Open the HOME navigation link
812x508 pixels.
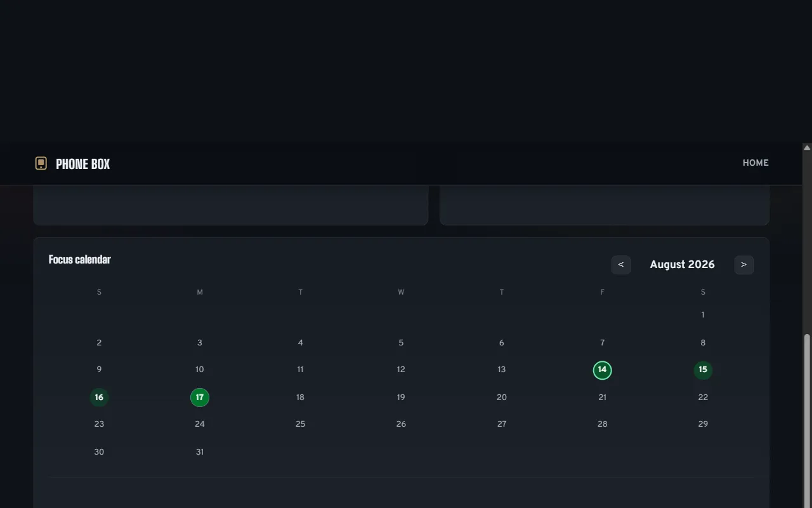(756, 163)
